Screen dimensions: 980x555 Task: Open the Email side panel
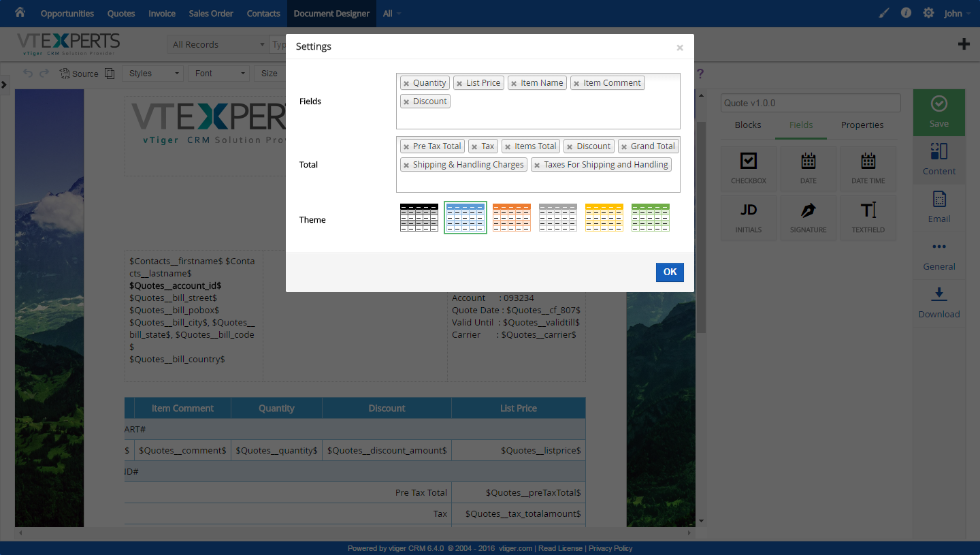(x=939, y=208)
